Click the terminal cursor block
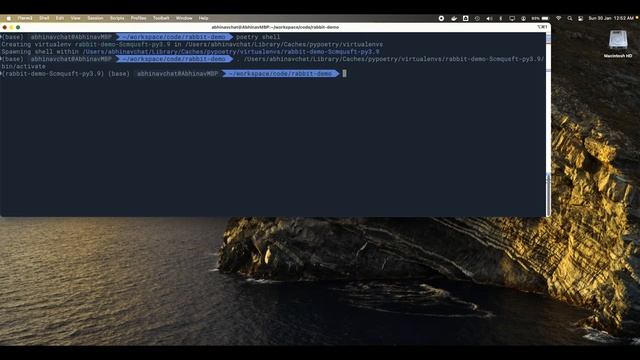This screenshot has height=360, width=640. (344, 73)
